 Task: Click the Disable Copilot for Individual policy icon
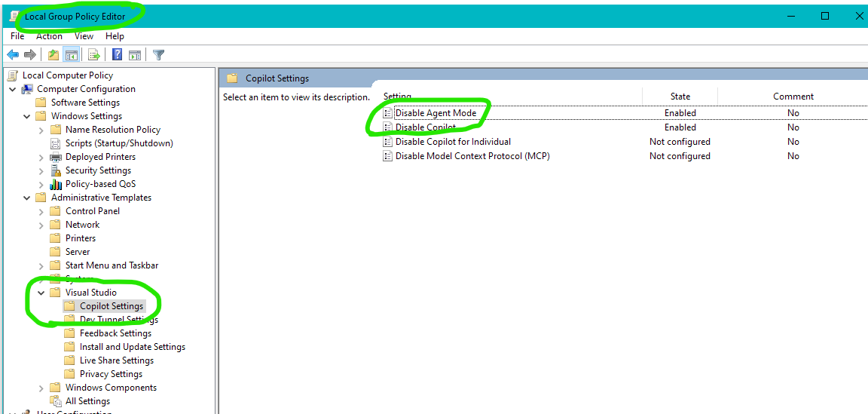coord(387,142)
